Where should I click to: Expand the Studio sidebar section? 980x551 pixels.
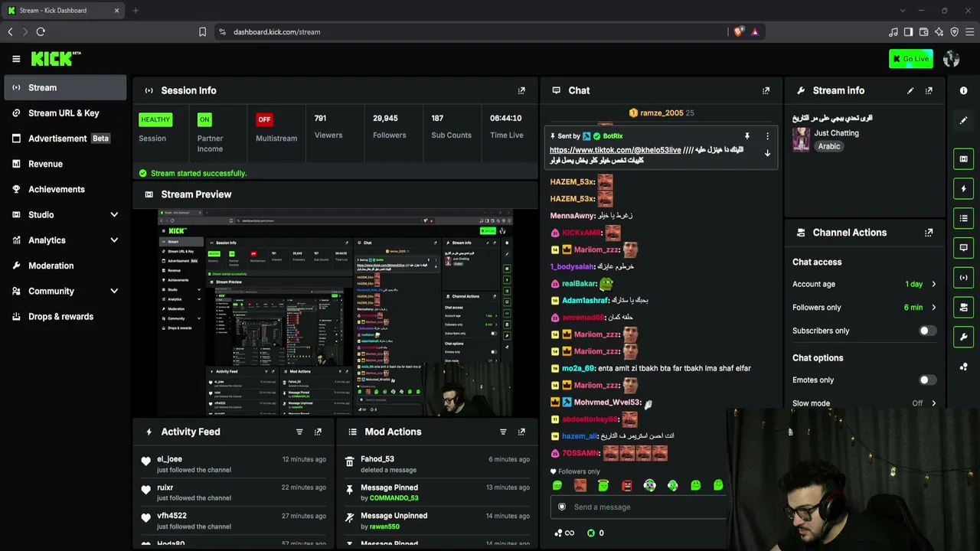click(114, 215)
